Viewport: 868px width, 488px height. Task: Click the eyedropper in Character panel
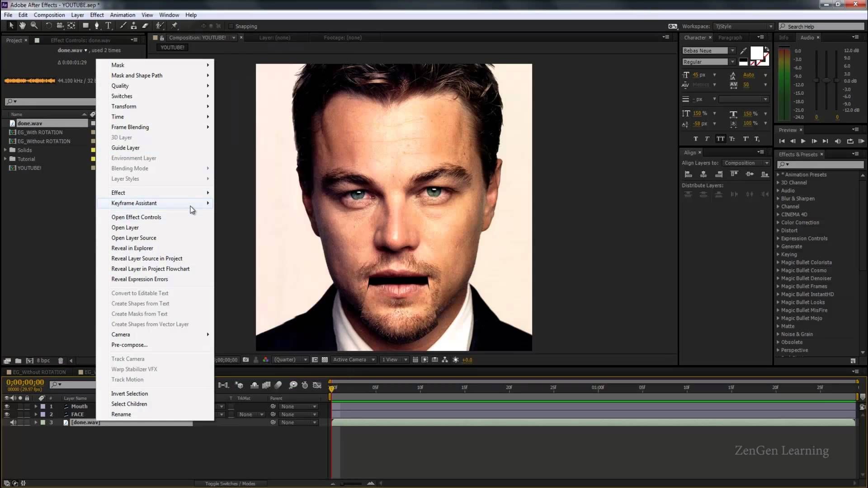(744, 51)
